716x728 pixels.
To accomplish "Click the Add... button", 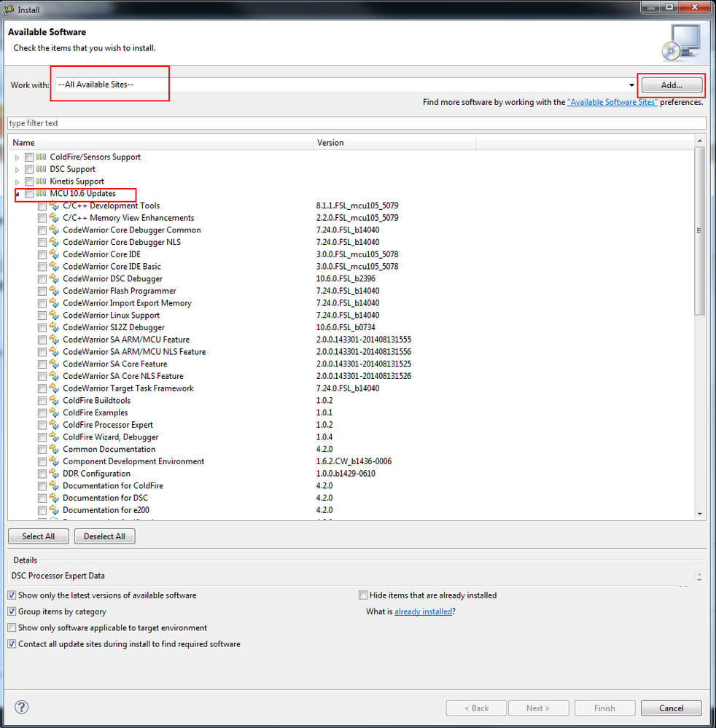I will [x=672, y=85].
